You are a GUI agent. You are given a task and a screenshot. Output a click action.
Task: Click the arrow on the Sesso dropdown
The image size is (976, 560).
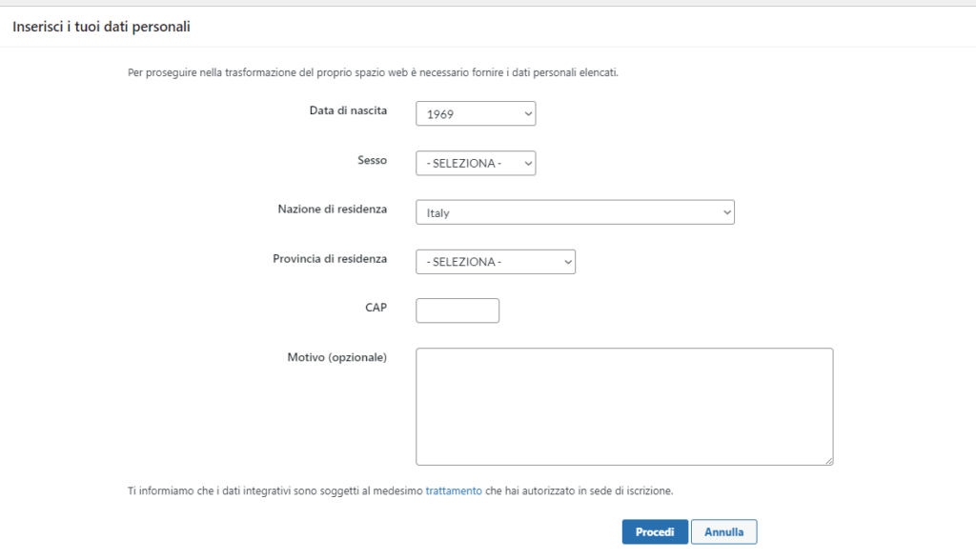(526, 163)
